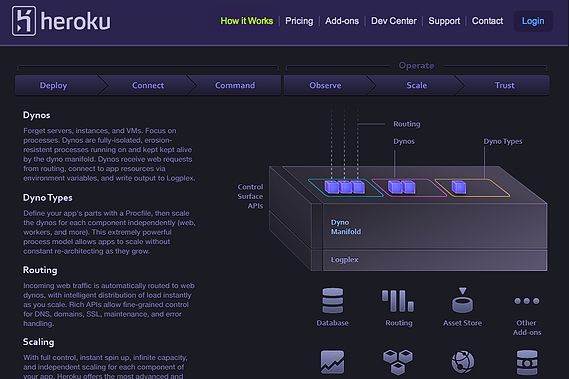Click the three cubes icon
569x379 pixels.
(398, 362)
